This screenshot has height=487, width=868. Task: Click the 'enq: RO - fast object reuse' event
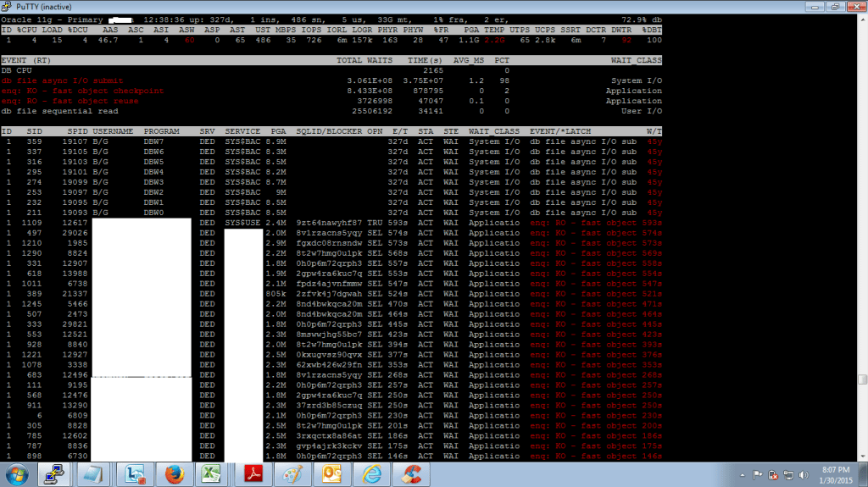coord(70,101)
